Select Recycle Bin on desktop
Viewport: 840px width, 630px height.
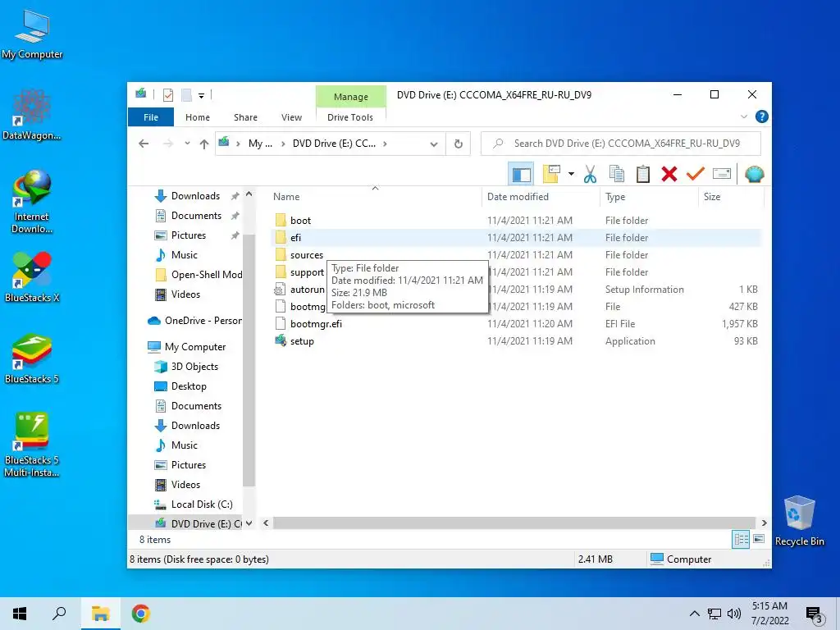[799, 521]
